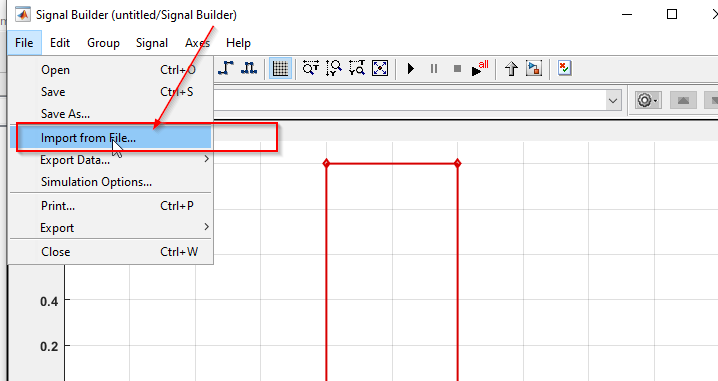
Task: Open the Signal menu
Action: tap(152, 43)
